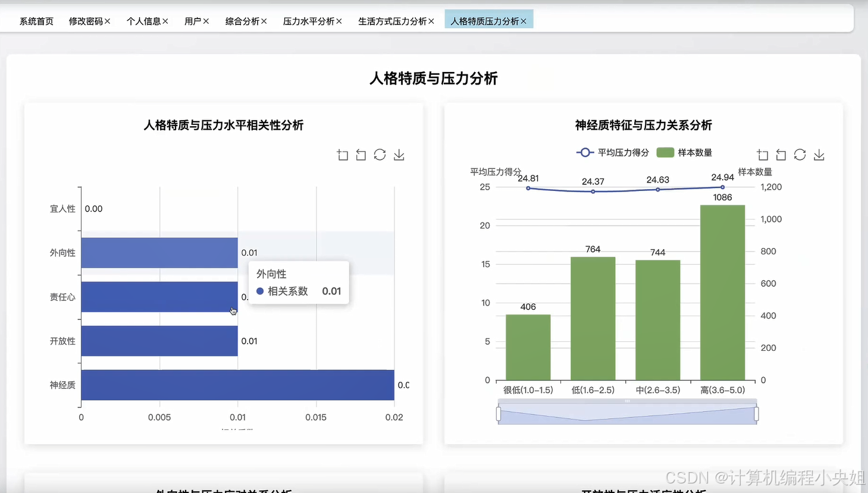The height and width of the screenshot is (493, 868).
Task: Toggle 平均压力得分 legend series
Action: tap(613, 153)
